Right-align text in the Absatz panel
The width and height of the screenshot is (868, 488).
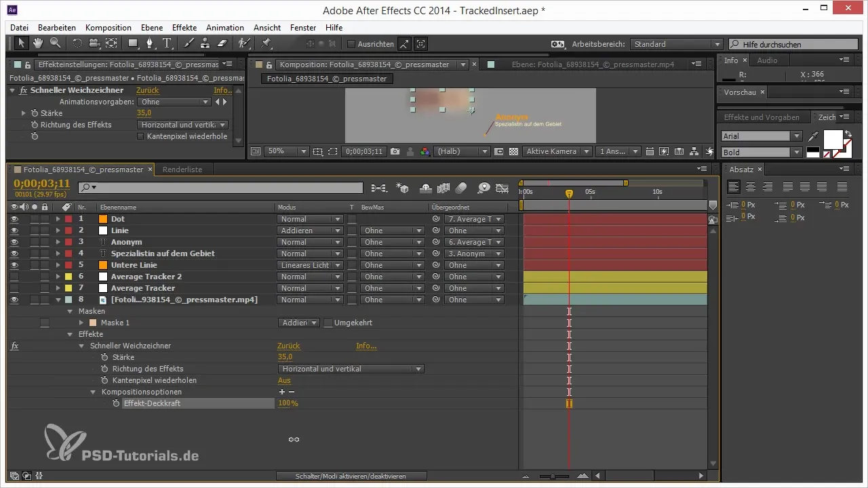coord(768,186)
